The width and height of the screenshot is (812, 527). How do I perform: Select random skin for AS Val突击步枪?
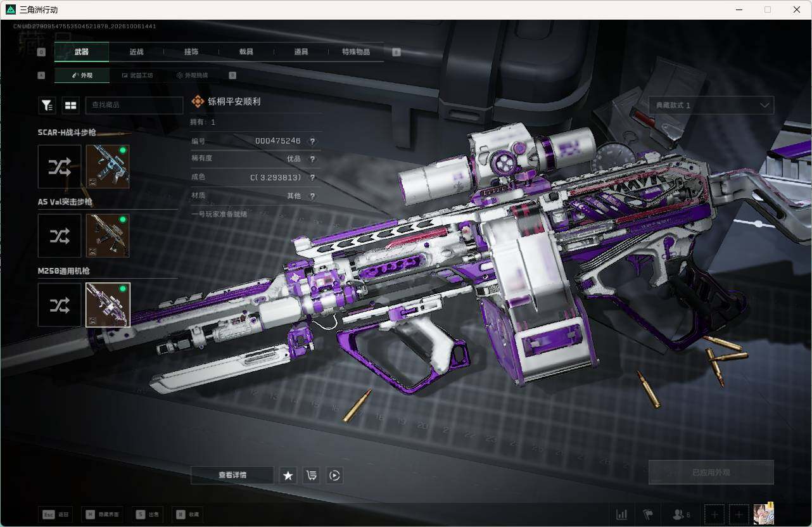[x=60, y=236]
